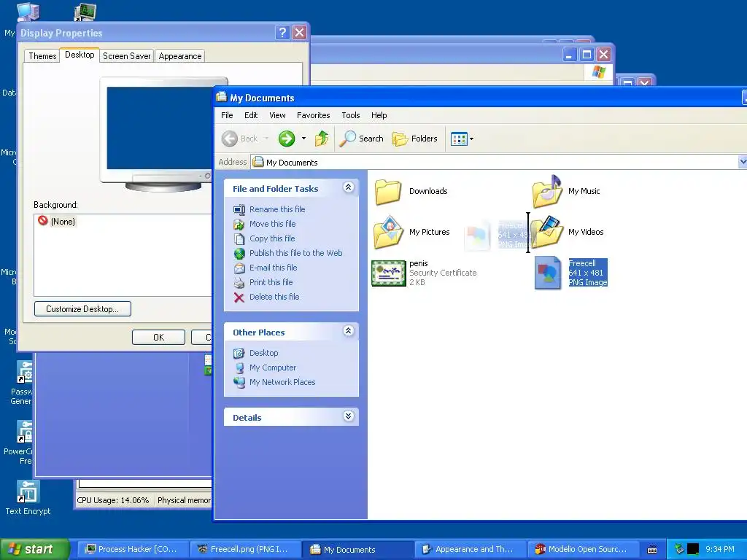The width and height of the screenshot is (747, 560).
Task: Select the My Pictures folder
Action: pos(411,232)
